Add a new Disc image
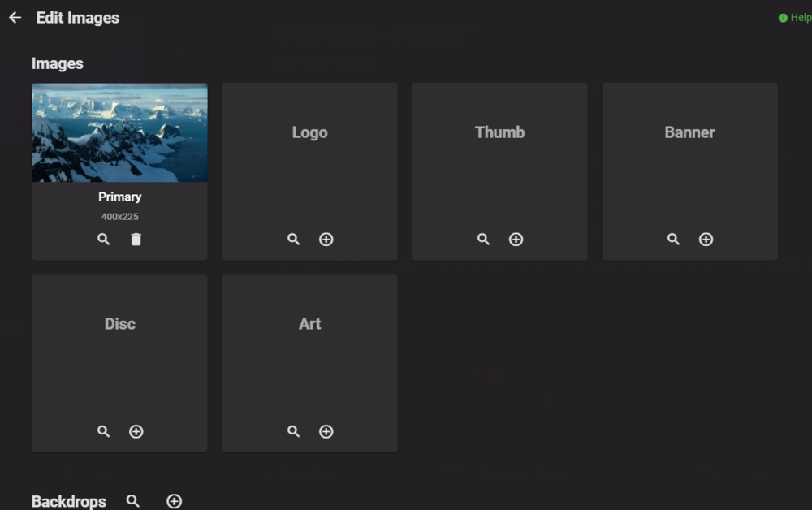Viewport: 812px width, 510px height. 136,431
